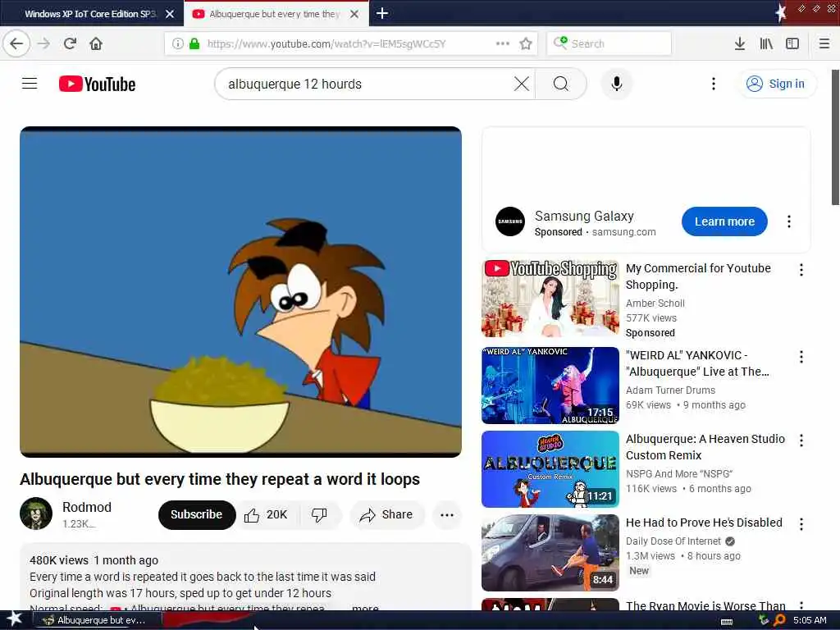Click the Sign in button
This screenshot has height=630, width=840.
click(778, 84)
